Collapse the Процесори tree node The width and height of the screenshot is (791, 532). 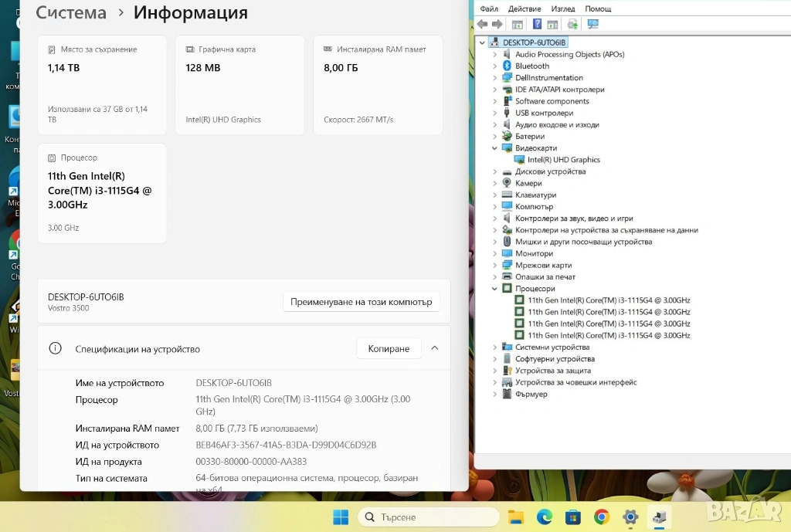[495, 289]
